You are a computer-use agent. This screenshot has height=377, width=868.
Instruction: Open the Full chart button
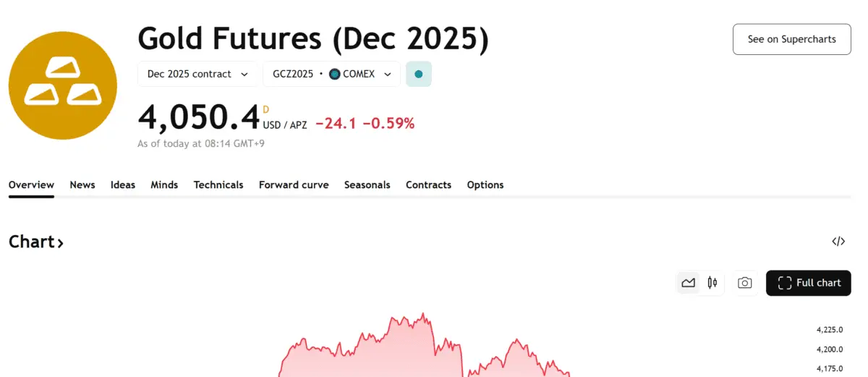click(809, 283)
